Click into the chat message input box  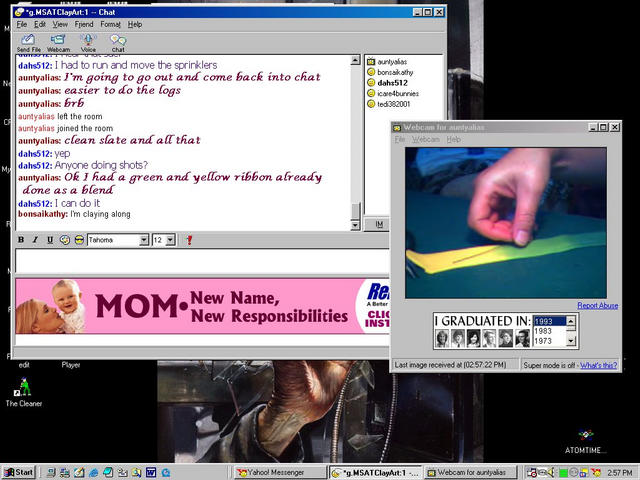(x=202, y=261)
